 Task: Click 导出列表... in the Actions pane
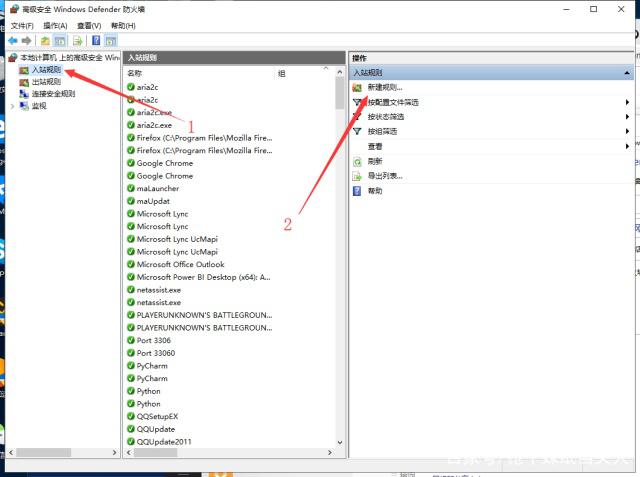(x=384, y=176)
